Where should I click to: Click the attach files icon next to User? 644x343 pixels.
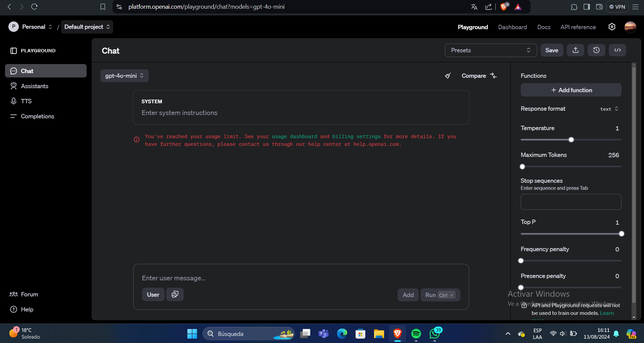pos(175,294)
